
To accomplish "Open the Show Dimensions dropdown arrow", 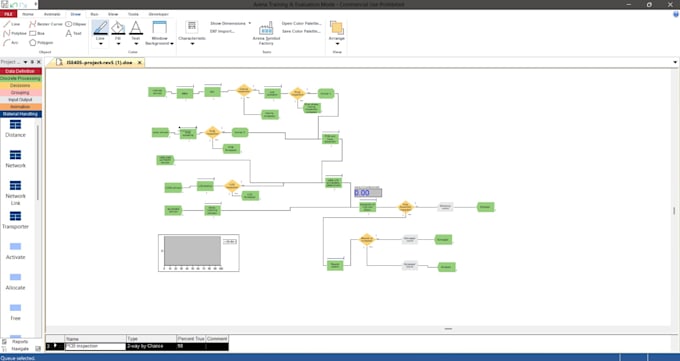I will click(249, 23).
